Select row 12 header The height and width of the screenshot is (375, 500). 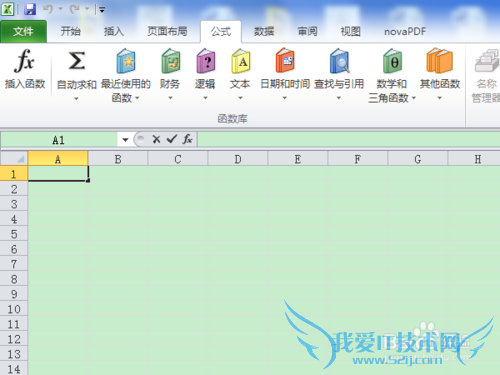click(14, 339)
